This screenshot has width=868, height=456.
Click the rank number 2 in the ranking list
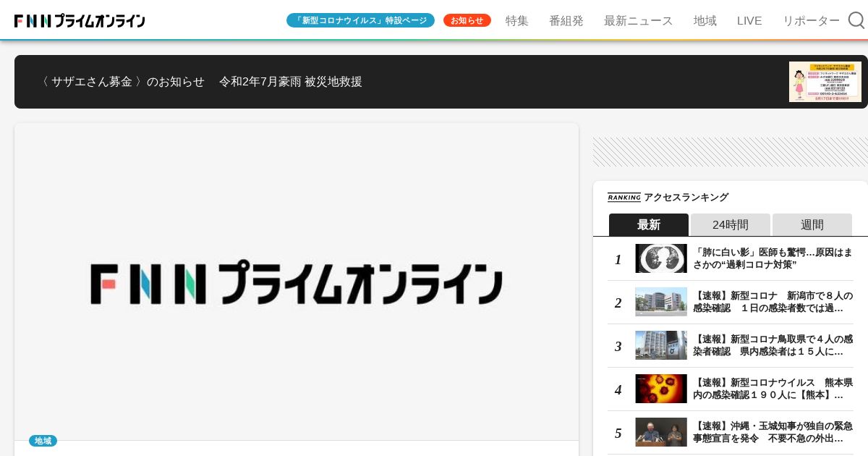tap(618, 303)
